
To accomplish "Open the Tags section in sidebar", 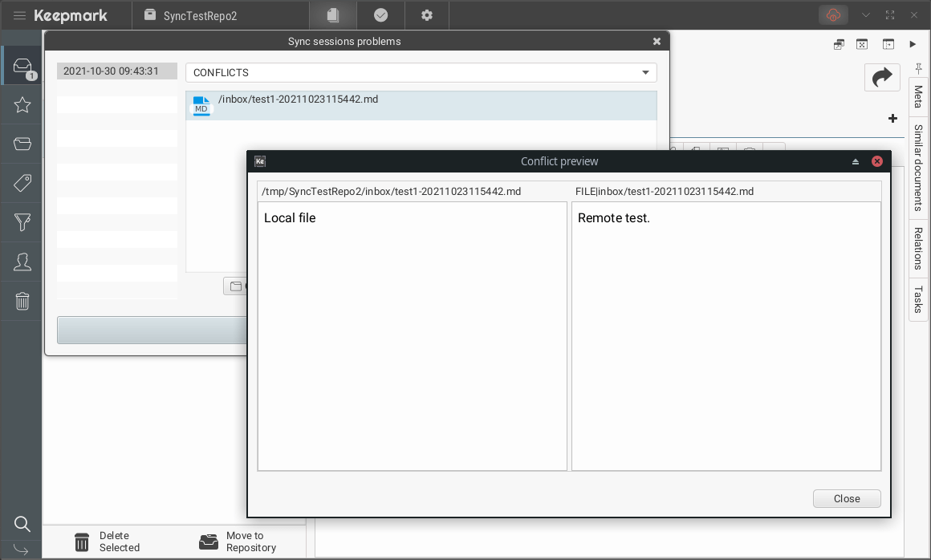I will click(x=22, y=183).
